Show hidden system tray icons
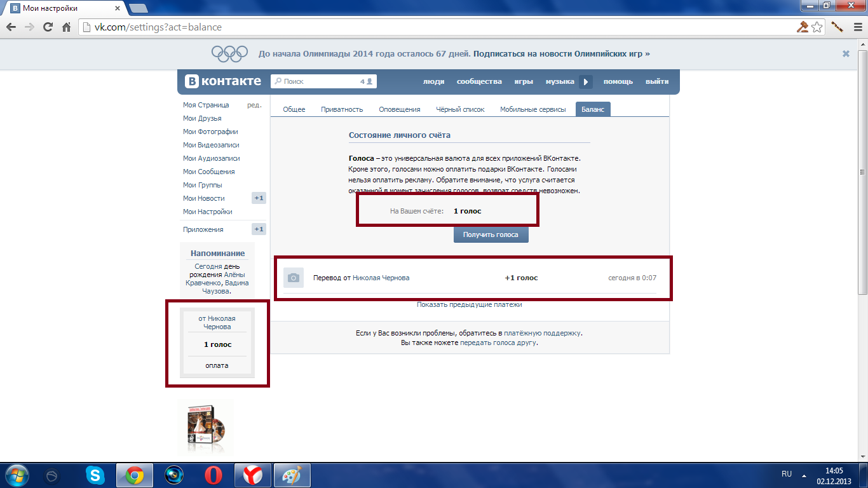Image resolution: width=868 pixels, height=488 pixels. pos(804,475)
